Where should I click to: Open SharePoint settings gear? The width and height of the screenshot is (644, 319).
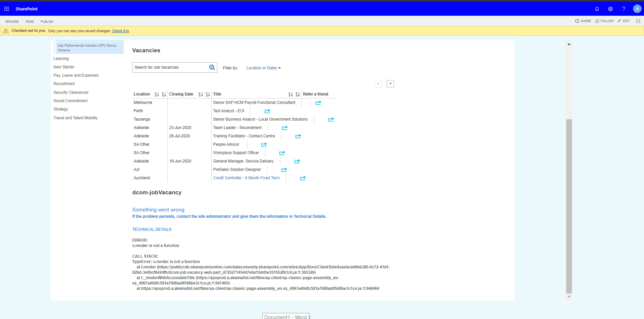click(x=610, y=9)
